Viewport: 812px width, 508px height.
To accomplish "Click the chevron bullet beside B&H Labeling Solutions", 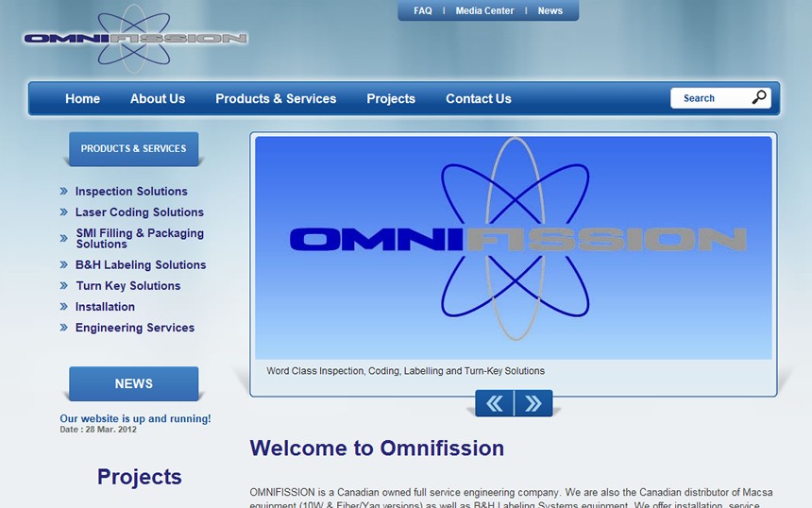I will 63,264.
